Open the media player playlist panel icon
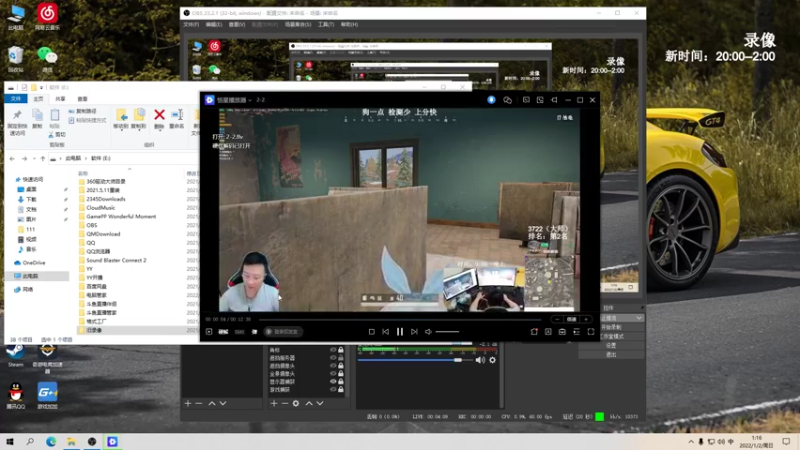The height and width of the screenshot is (450, 800). coord(577,332)
